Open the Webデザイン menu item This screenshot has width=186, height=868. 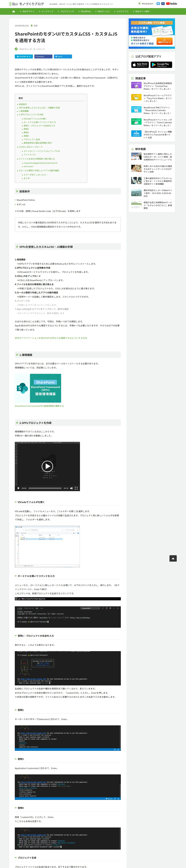27,11
